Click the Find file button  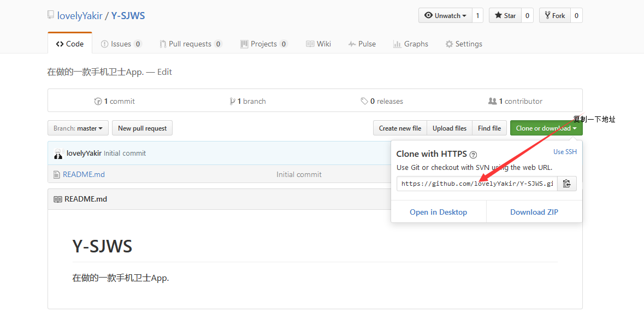pyautogui.click(x=489, y=128)
